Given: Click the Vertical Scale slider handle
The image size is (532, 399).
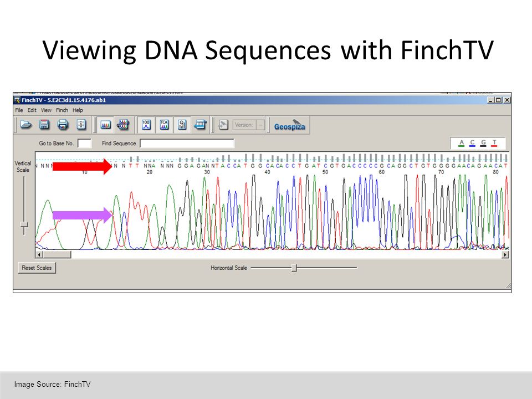Looking at the screenshot, I should coord(24,224).
